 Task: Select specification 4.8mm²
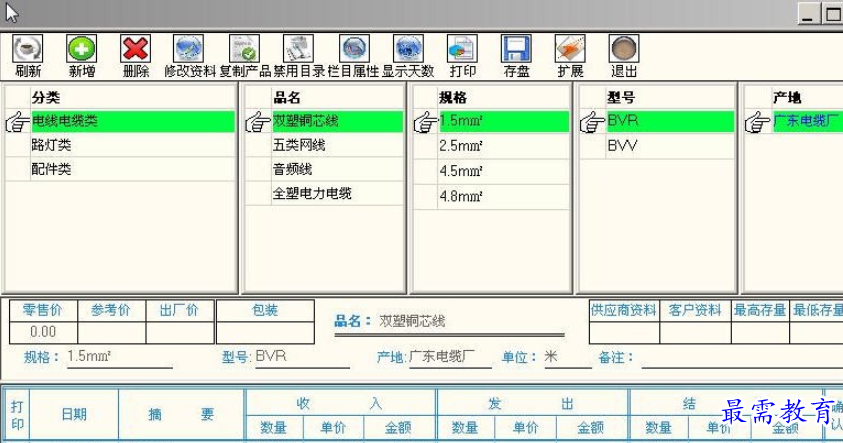coord(504,196)
